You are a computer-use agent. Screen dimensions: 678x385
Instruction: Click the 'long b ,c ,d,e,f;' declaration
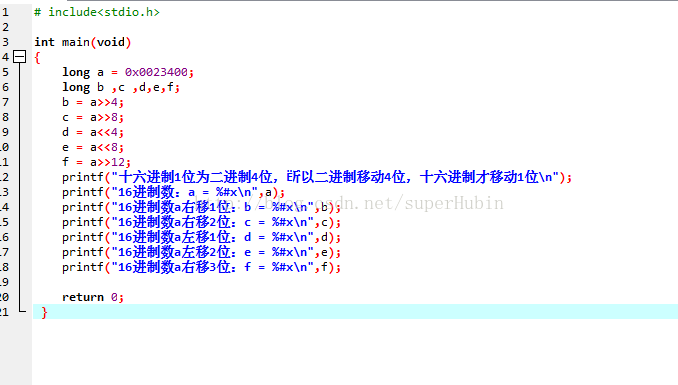[x=121, y=87]
